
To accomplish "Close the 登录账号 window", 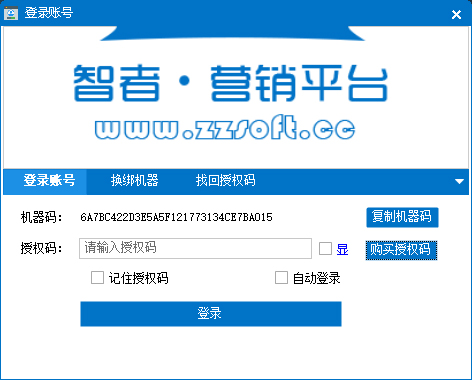I will (456, 14).
